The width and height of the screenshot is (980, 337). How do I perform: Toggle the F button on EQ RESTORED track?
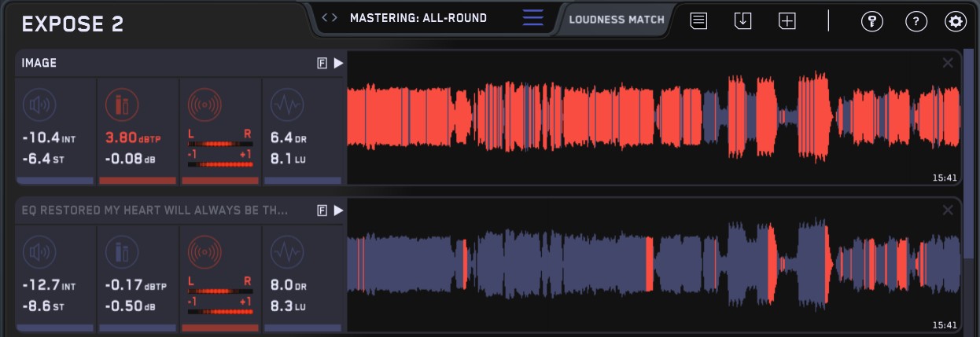pyautogui.click(x=322, y=210)
